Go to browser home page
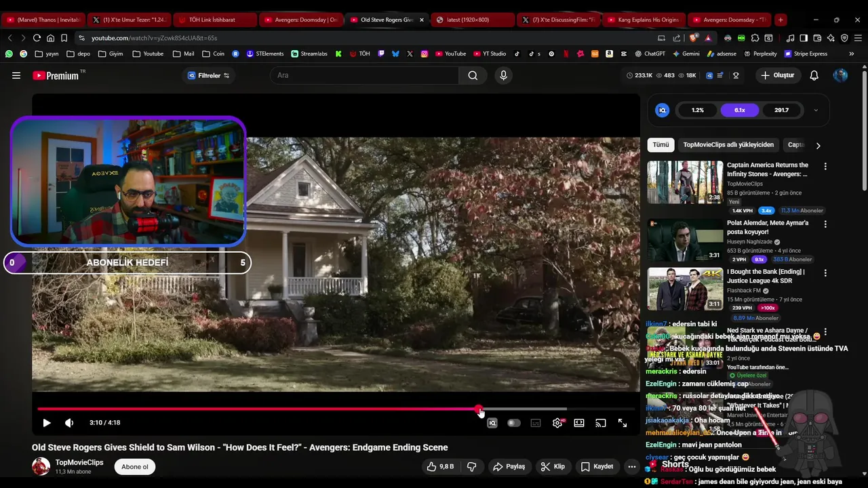Screen dimensions: 868x488 pos(50,38)
